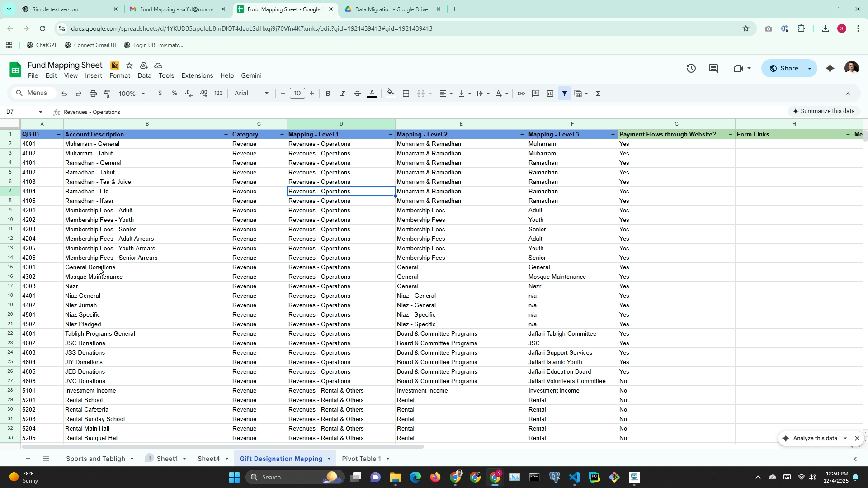Click the functions sigma icon
The image size is (868, 488).
[x=598, y=94]
